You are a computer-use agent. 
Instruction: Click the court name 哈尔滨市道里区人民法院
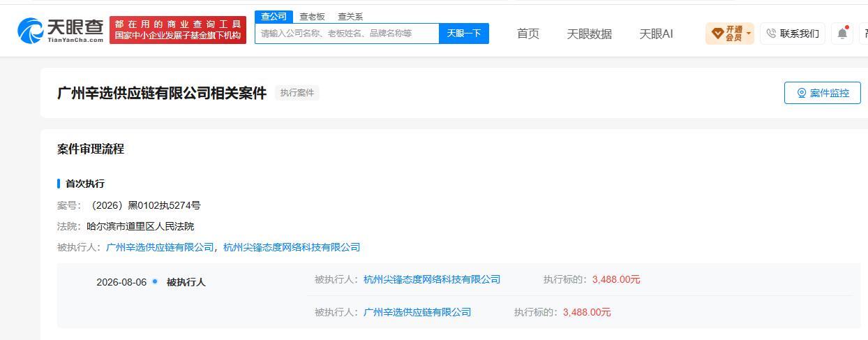pyautogui.click(x=140, y=226)
